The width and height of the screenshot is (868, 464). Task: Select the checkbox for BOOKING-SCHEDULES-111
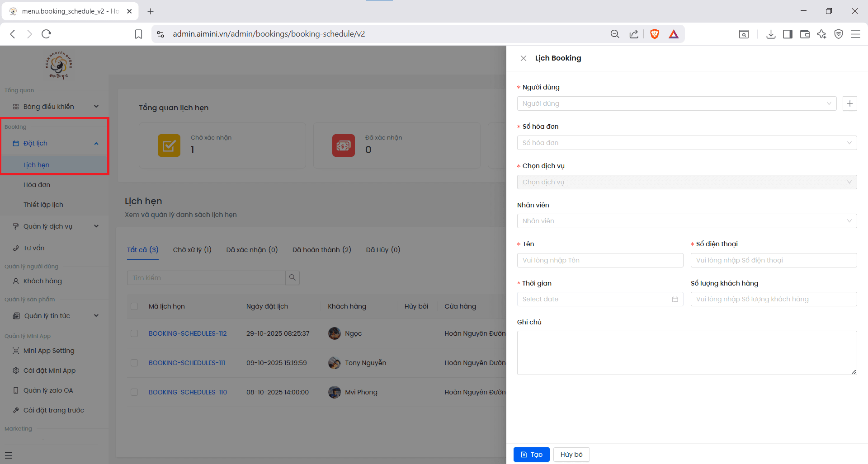tap(134, 363)
